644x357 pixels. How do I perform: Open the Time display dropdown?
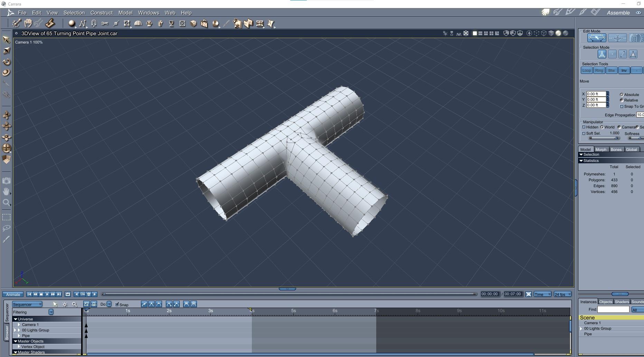[542, 294]
